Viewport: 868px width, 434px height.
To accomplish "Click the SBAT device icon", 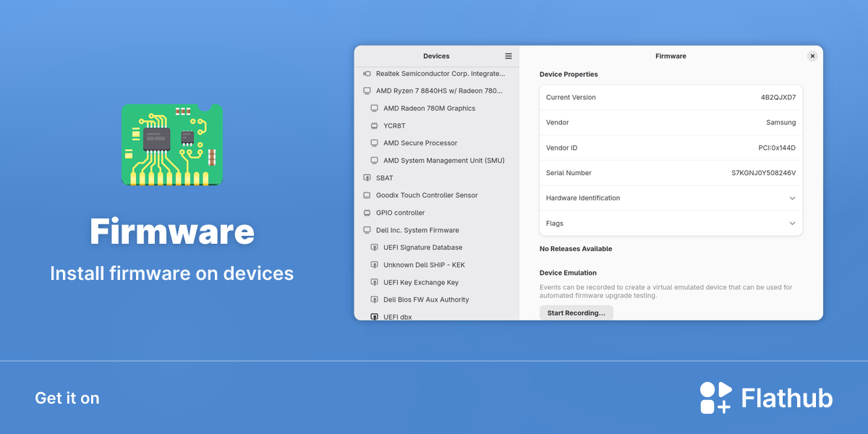I will click(x=367, y=178).
